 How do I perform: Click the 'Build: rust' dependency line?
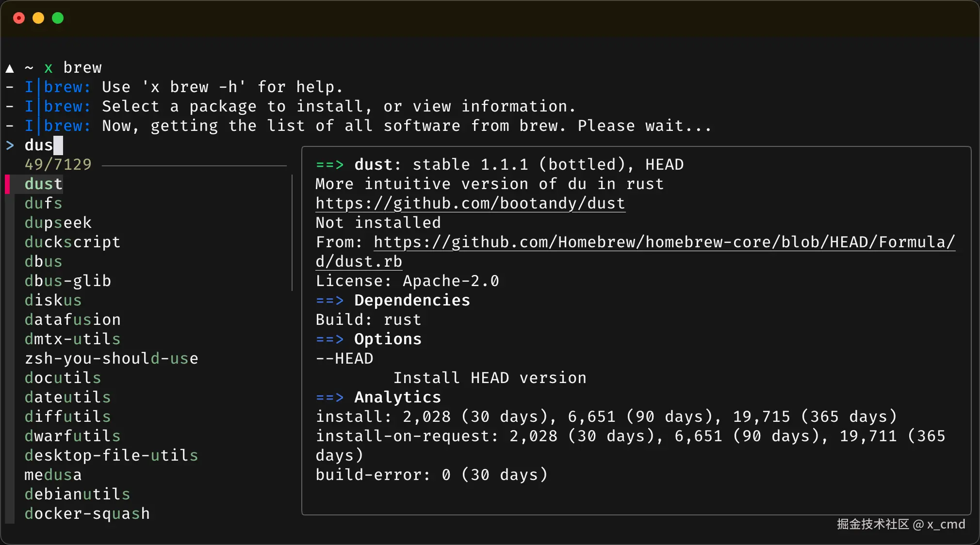369,320
